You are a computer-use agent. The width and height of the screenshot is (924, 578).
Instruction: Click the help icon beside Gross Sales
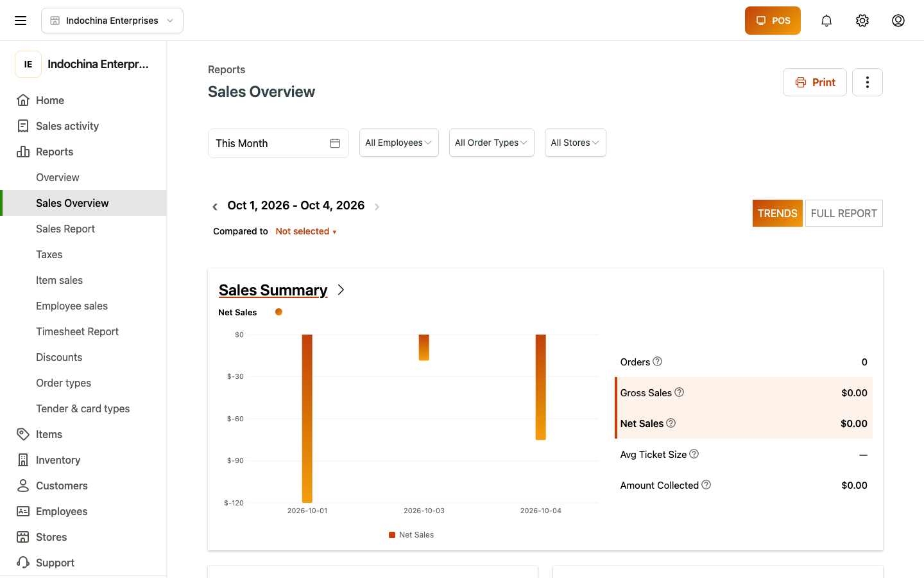(x=679, y=392)
